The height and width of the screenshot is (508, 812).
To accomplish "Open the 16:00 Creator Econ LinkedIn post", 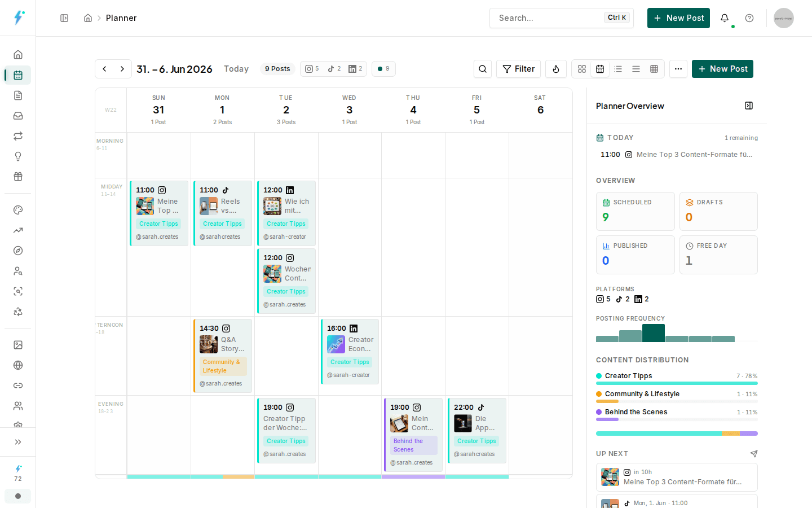I will (350, 352).
